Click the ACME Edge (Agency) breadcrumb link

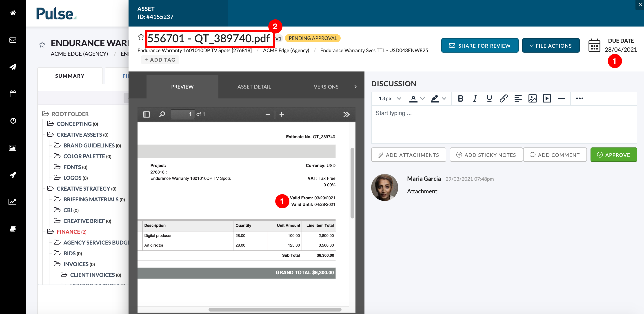[286, 50]
